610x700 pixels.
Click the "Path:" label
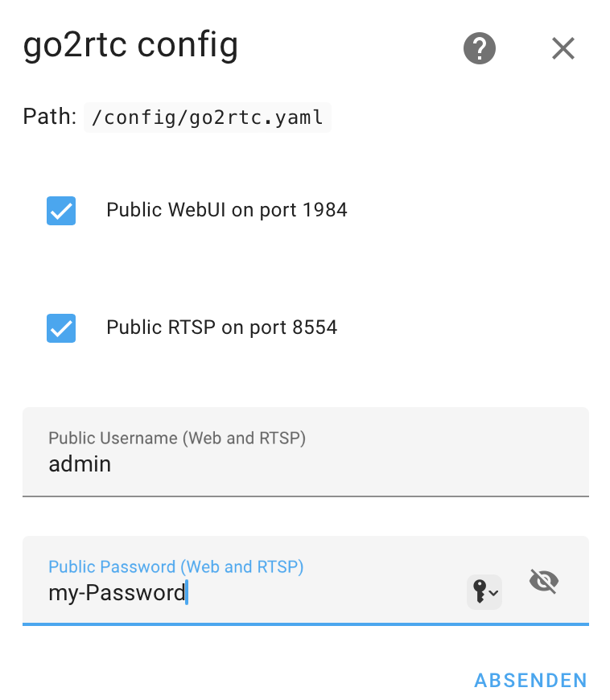point(49,117)
